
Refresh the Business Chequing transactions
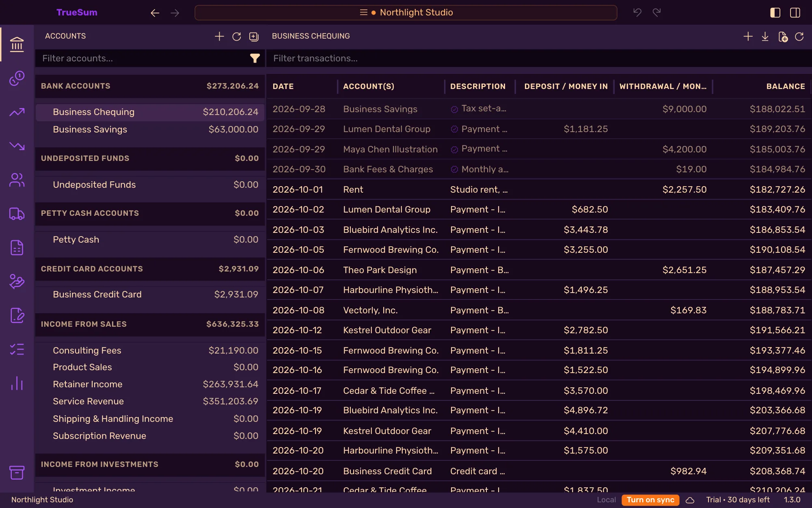[x=799, y=37]
